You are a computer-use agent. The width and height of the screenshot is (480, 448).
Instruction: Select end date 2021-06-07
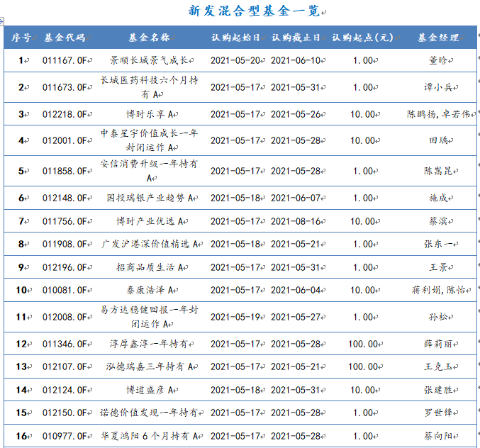pyautogui.click(x=296, y=198)
